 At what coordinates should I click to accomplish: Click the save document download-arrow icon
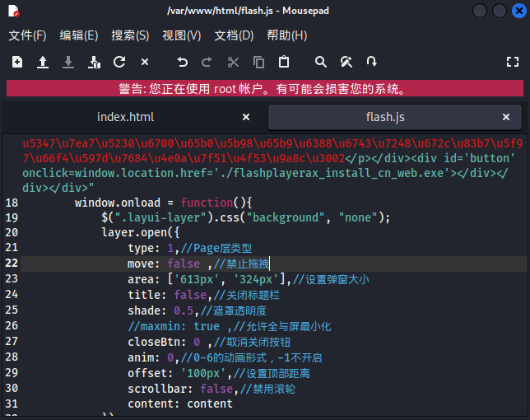coord(68,63)
